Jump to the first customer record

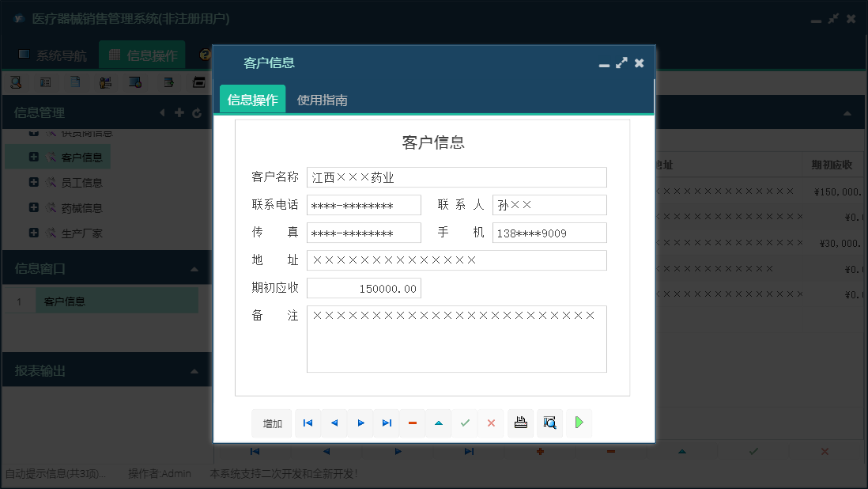pyautogui.click(x=308, y=423)
